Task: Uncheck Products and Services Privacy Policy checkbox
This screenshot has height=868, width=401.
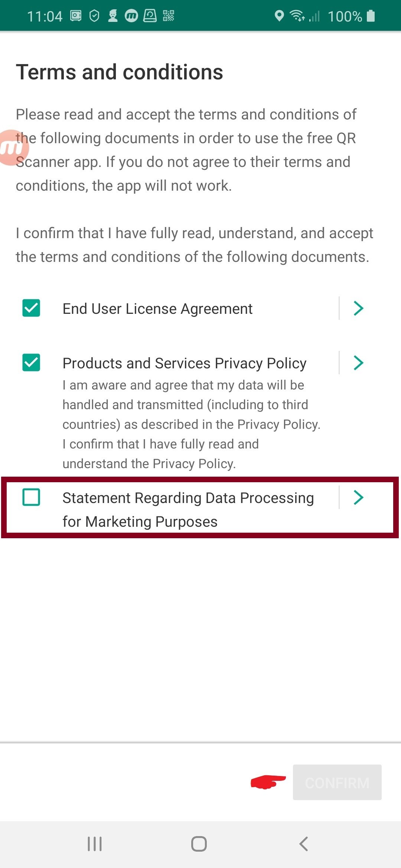Action: pyautogui.click(x=31, y=362)
